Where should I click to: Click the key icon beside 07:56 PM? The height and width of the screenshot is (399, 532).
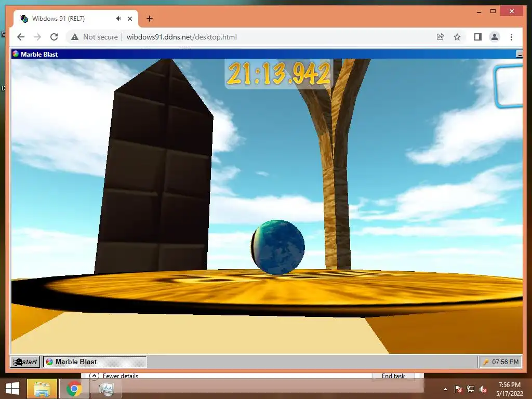click(486, 362)
